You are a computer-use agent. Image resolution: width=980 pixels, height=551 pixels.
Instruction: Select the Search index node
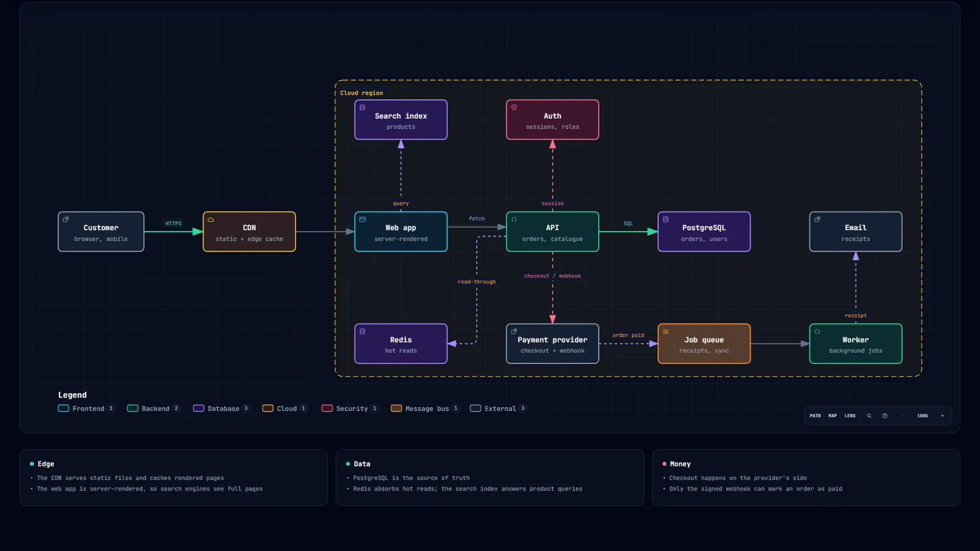click(x=401, y=120)
